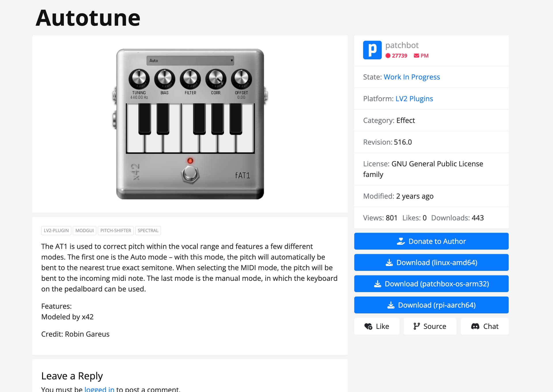Open the Work In Progress state link
Viewport: 553px width, 392px height.
click(x=412, y=77)
